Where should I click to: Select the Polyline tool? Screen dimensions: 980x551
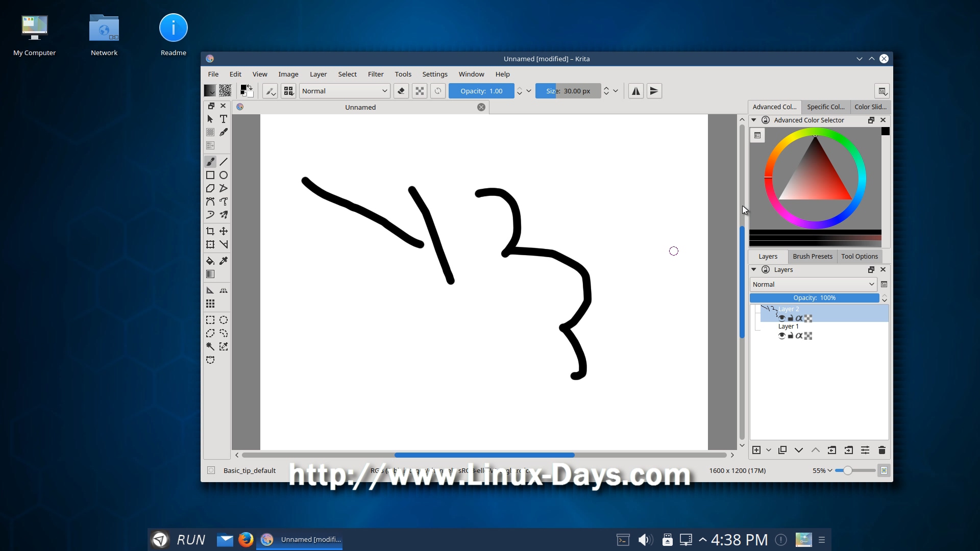[224, 188]
